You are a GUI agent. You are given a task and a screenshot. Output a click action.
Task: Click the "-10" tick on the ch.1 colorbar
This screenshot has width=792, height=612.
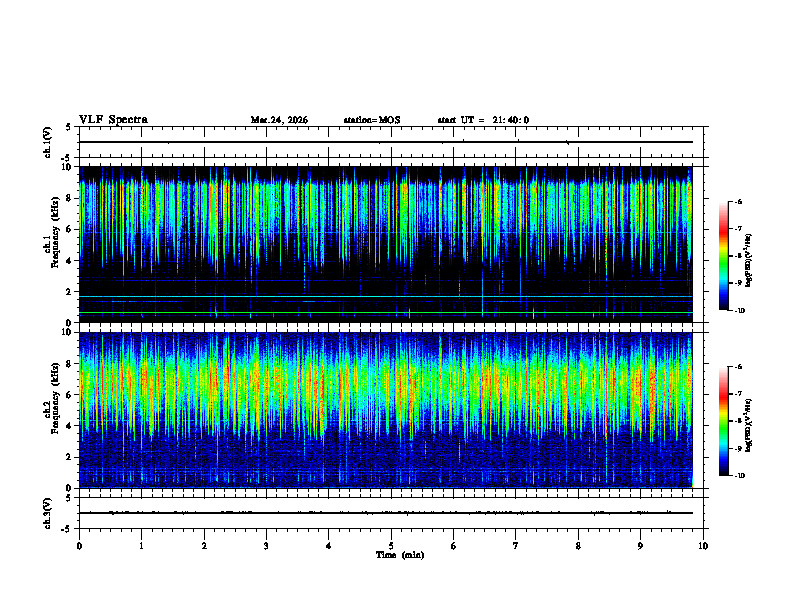[739, 311]
